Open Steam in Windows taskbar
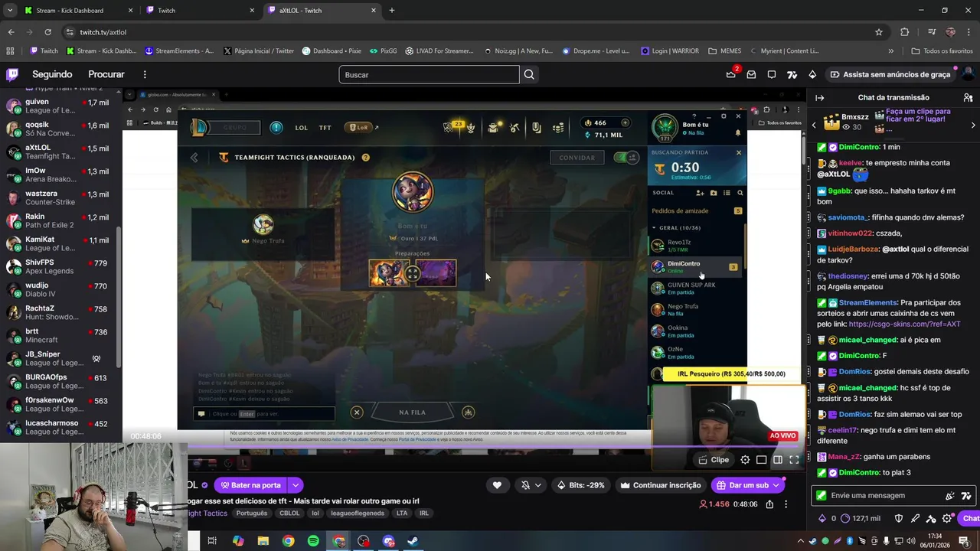The image size is (980, 551). click(x=413, y=541)
